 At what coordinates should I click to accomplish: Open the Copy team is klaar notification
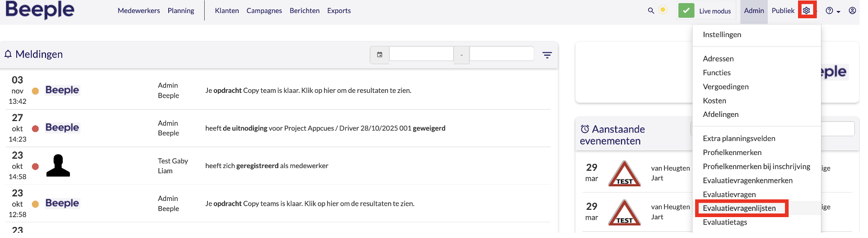pos(308,90)
